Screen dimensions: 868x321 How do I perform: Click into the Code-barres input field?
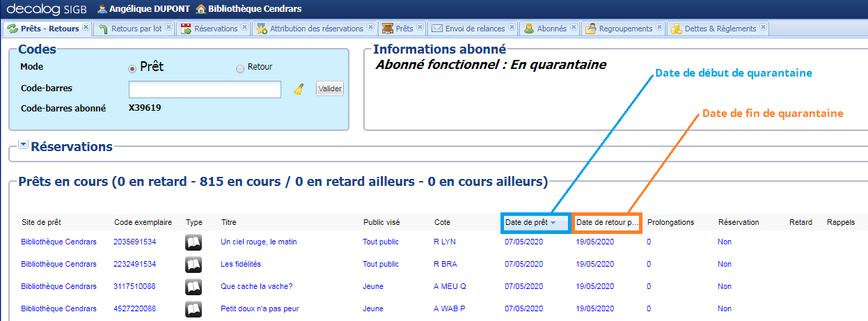[205, 89]
